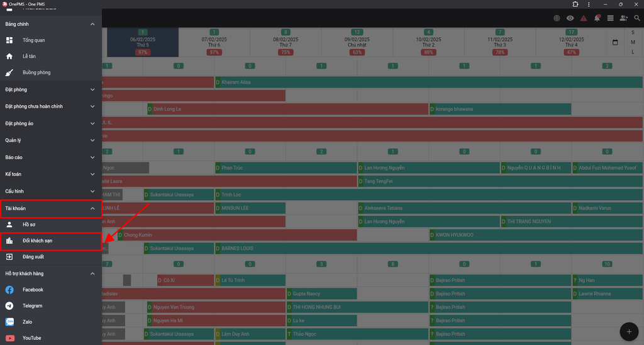Open search magnifier icon

coord(637,18)
